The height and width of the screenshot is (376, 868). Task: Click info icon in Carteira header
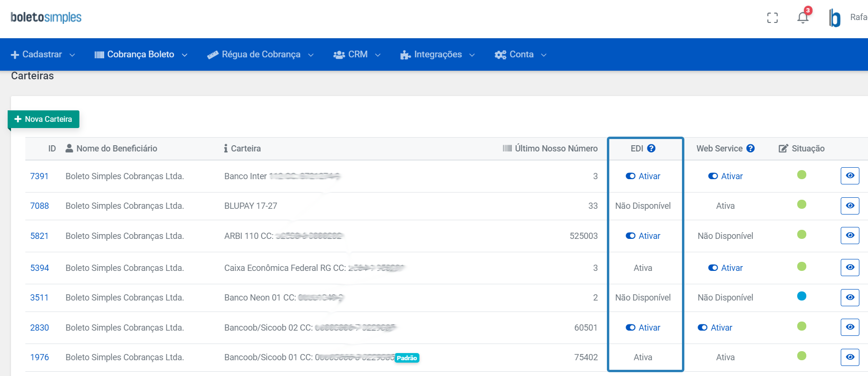[x=226, y=149]
